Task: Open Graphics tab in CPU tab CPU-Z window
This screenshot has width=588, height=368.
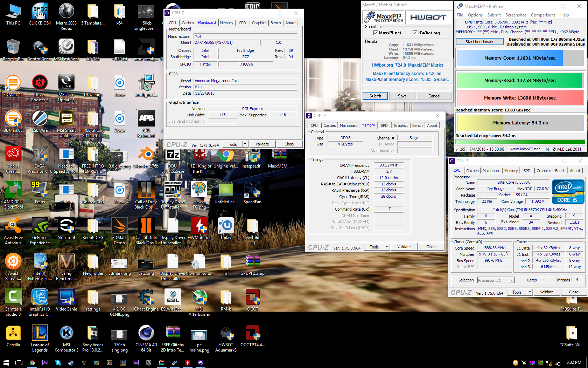Action: click(x=544, y=171)
